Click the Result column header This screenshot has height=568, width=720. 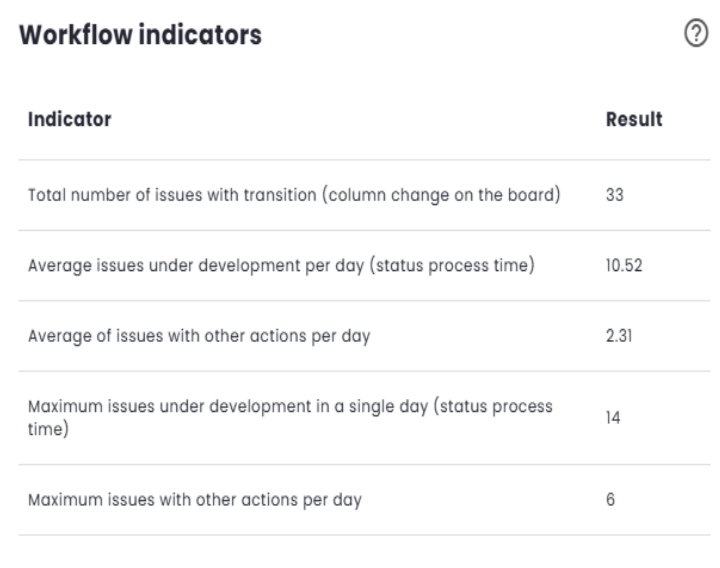pos(634,119)
